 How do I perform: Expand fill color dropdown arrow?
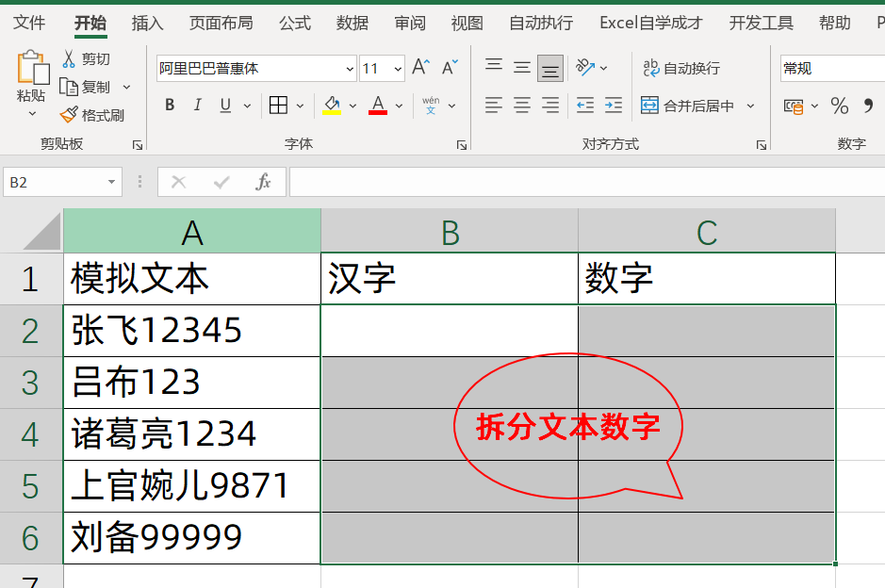(352, 106)
